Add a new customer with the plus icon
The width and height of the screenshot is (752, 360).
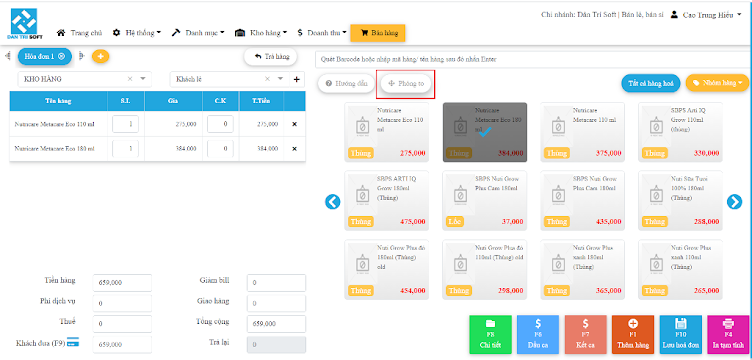[296, 79]
